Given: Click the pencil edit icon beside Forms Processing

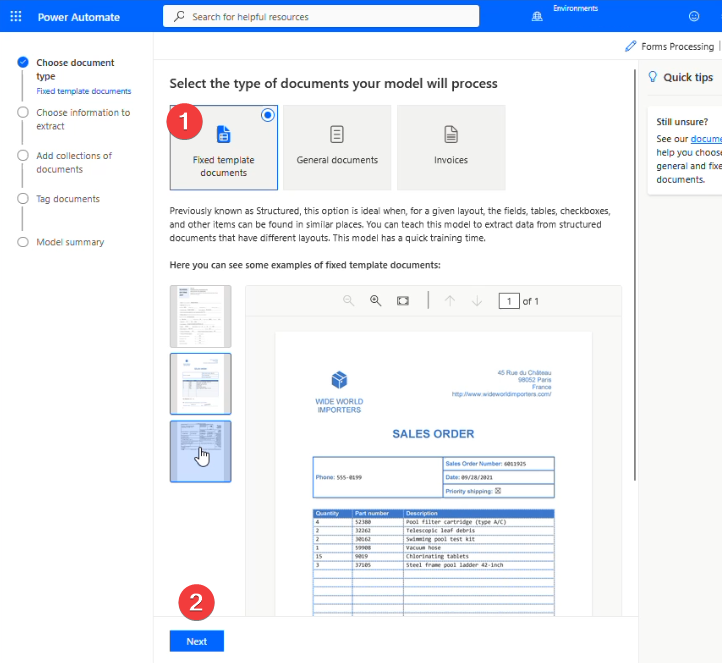Looking at the screenshot, I should coord(630,47).
